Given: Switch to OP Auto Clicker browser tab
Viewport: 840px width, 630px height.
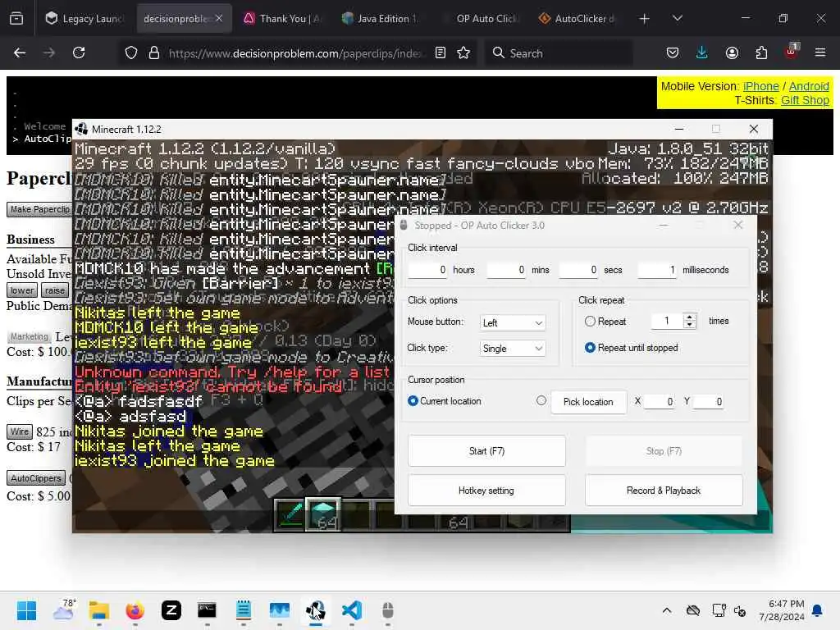Looking at the screenshot, I should 478,19.
